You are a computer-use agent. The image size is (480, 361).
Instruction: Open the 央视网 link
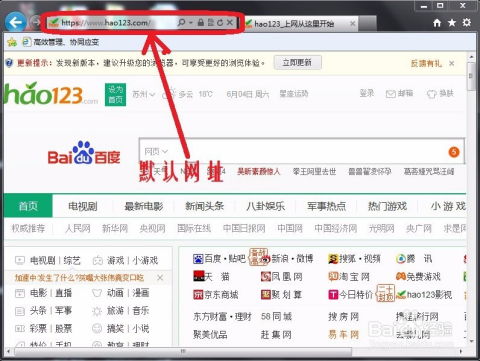[x=152, y=228]
